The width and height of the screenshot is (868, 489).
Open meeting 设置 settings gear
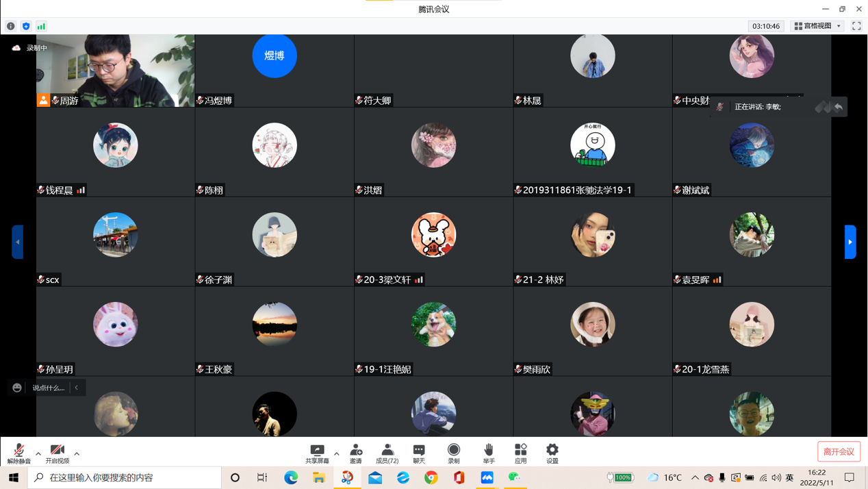(552, 453)
